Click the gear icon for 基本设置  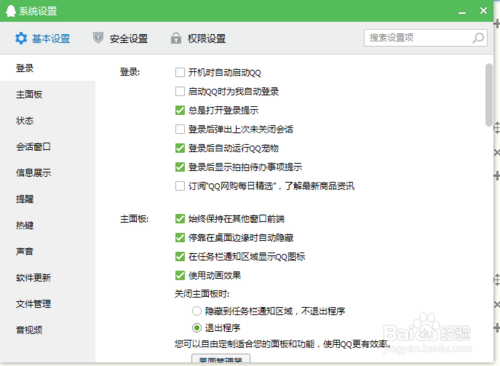coord(21,38)
